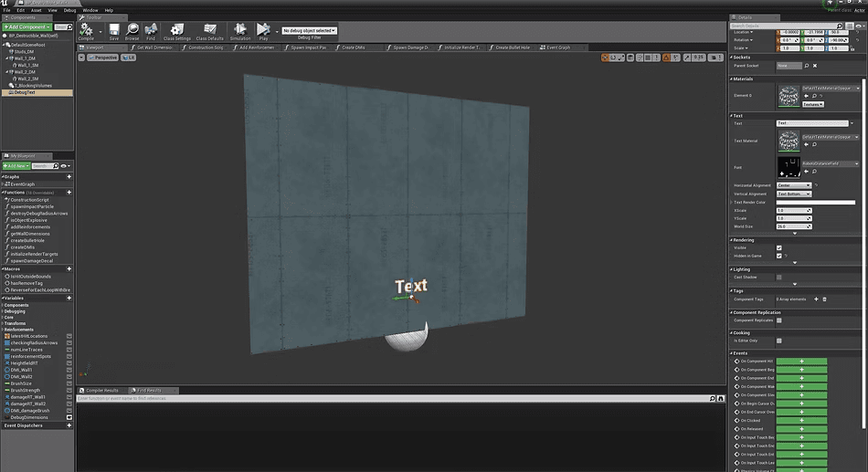
Task: Compile the blueprint with Compile icon
Action: click(x=87, y=31)
